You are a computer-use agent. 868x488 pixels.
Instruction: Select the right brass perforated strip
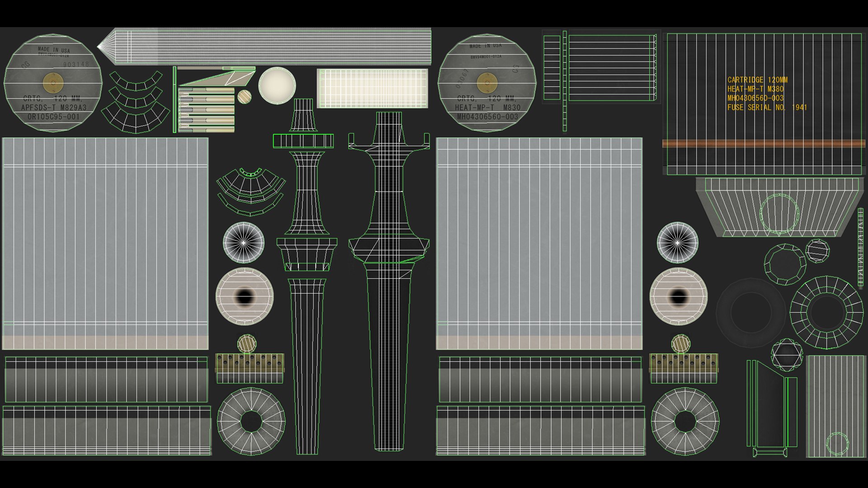coord(684,363)
